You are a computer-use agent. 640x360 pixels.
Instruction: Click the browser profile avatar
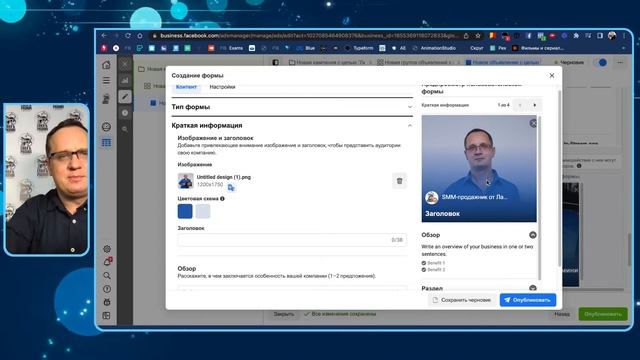(611, 36)
